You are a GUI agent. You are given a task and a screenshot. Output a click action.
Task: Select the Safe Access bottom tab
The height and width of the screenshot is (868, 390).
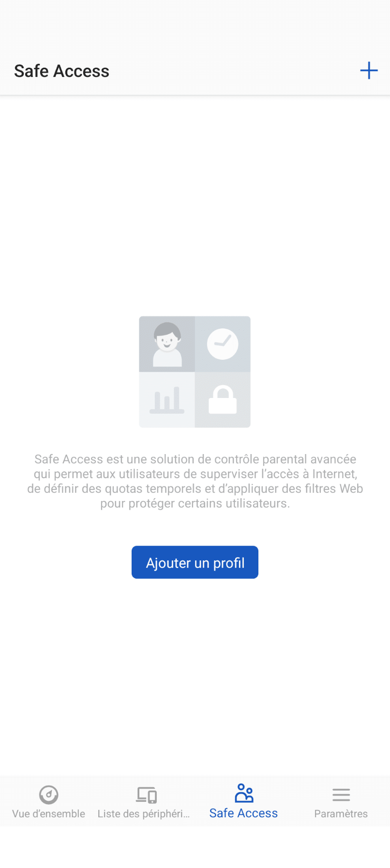[x=243, y=801]
